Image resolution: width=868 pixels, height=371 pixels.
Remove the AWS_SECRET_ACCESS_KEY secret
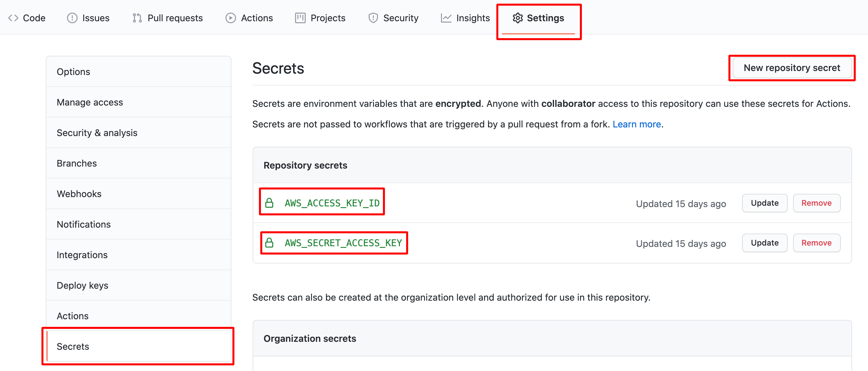click(x=817, y=243)
